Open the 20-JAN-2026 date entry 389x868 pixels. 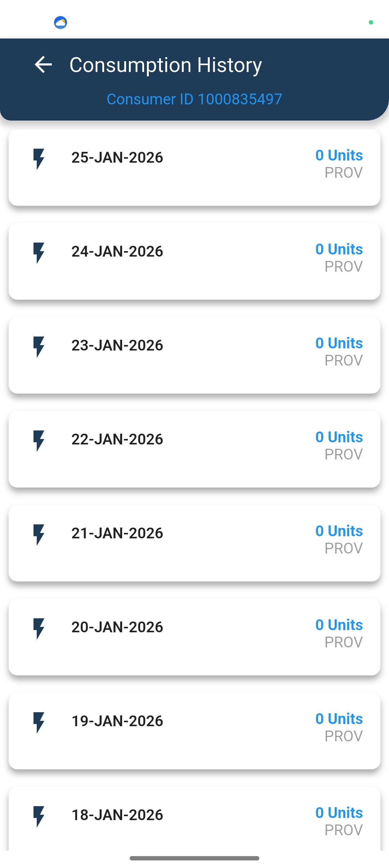(117, 627)
